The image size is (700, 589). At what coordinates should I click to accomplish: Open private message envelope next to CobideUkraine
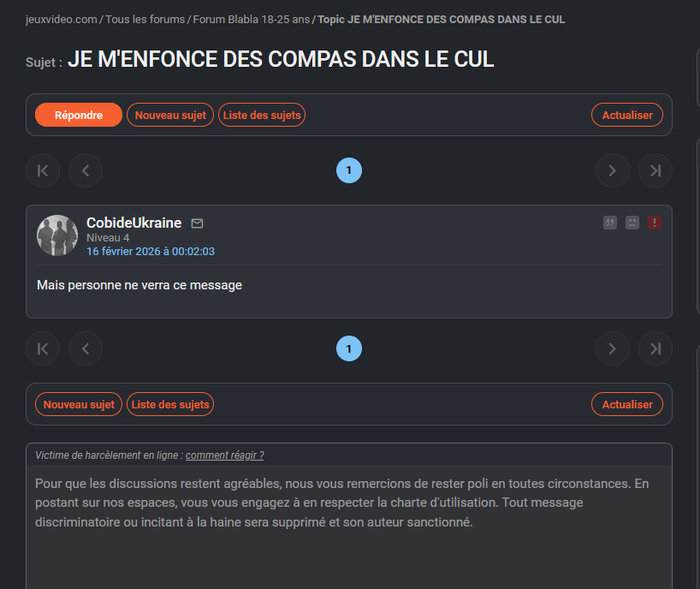tap(197, 223)
